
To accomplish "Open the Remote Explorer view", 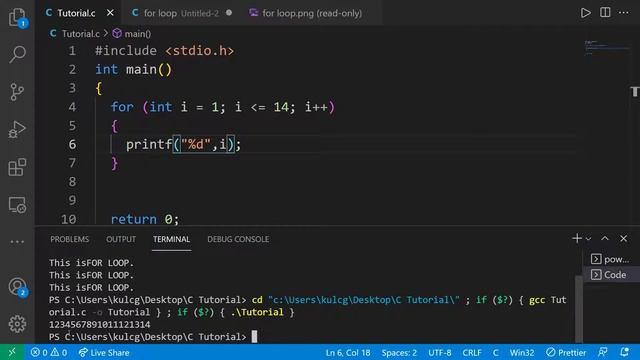I will click(x=17, y=204).
